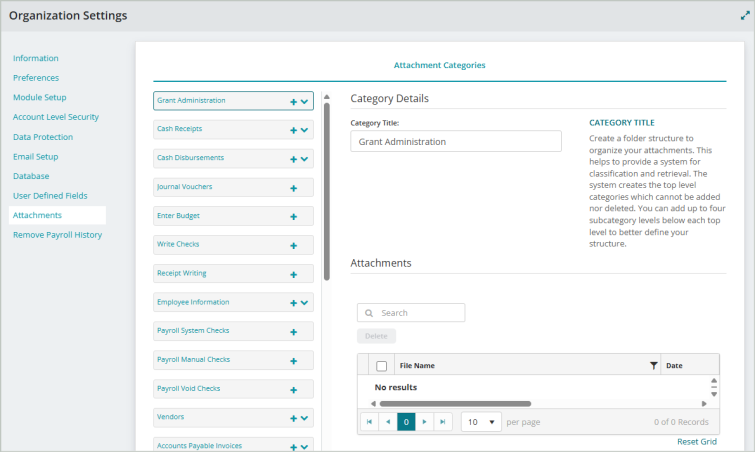This screenshot has height=452, width=755.
Task: Click the attachments Search field
Action: click(x=411, y=313)
